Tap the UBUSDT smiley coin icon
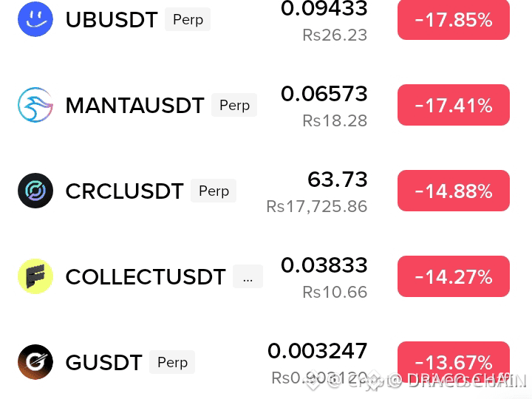This screenshot has width=532, height=399. coord(35,19)
